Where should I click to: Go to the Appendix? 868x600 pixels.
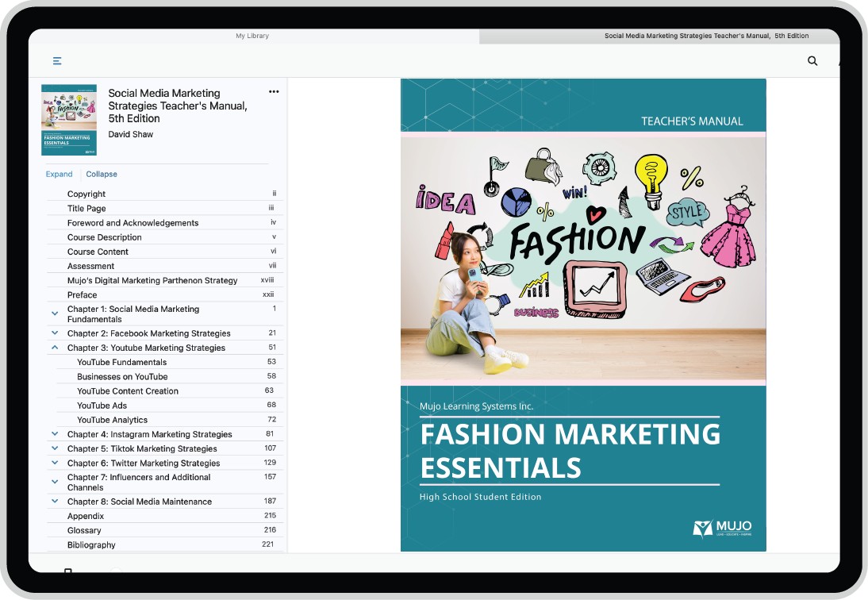(x=85, y=516)
